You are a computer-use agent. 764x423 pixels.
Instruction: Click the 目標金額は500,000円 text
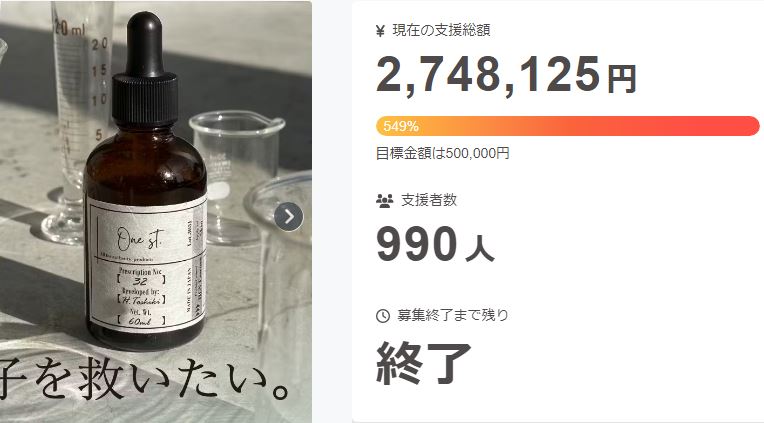[x=442, y=154]
